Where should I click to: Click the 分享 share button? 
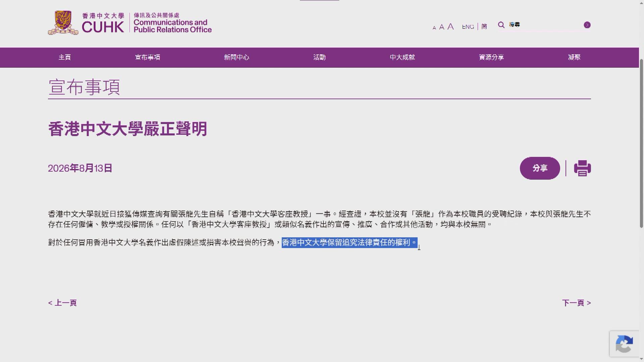(x=540, y=168)
